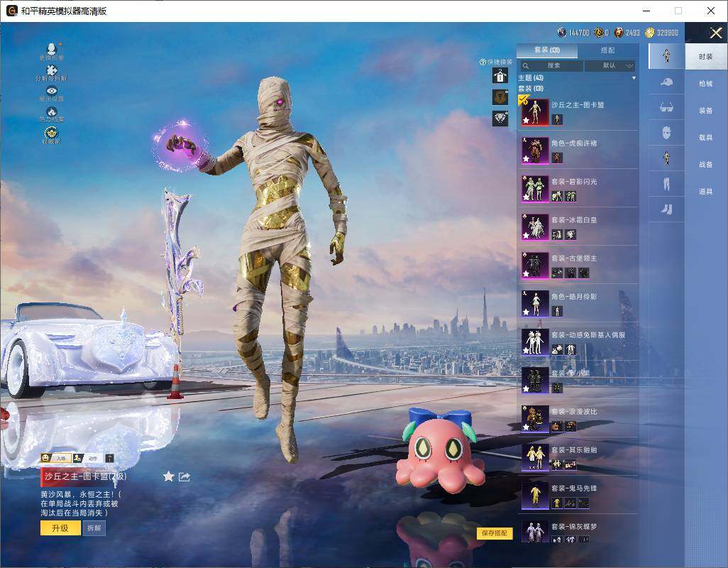
Task: Open the 时装 side tab
Action: pos(706,57)
